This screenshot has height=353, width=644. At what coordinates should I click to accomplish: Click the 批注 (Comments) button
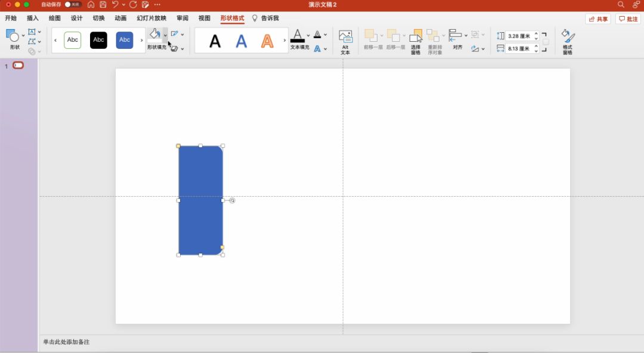point(628,19)
